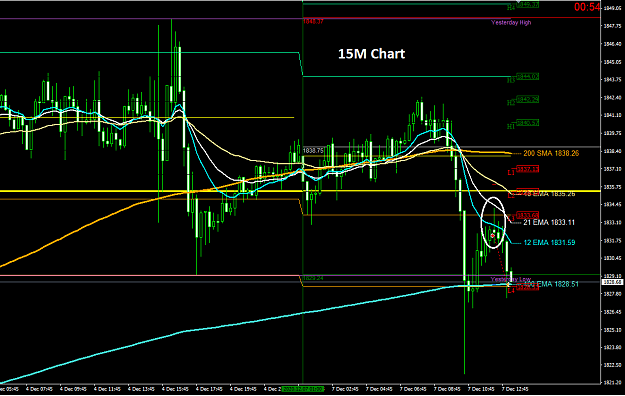The height and width of the screenshot is (396, 625).
Task: Click '7 Dec 06:45' on the time axis
Action: [x=413, y=389]
